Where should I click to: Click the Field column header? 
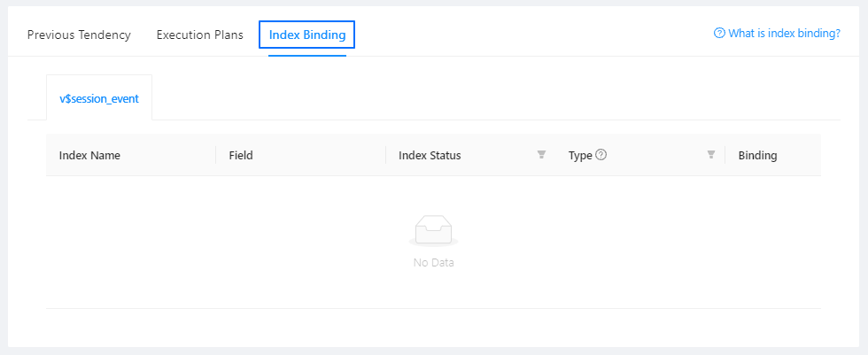241,156
